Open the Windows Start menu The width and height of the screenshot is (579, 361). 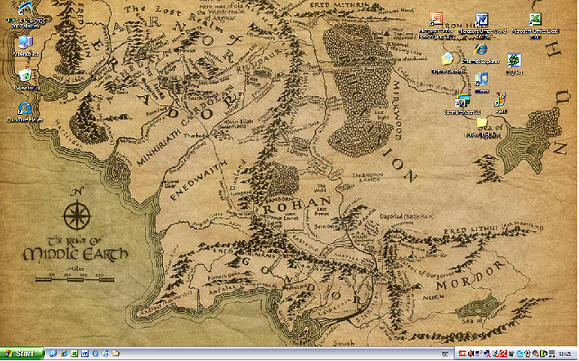[22, 353]
